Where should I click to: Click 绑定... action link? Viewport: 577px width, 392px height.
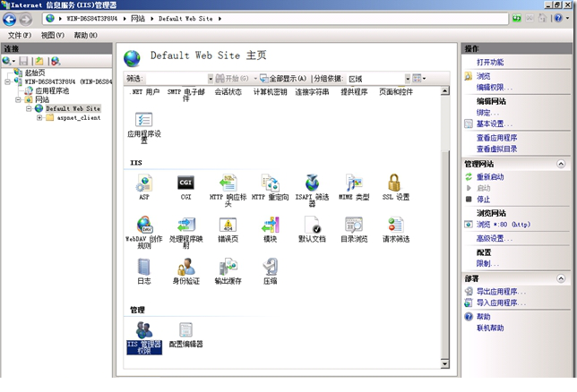[x=487, y=113]
